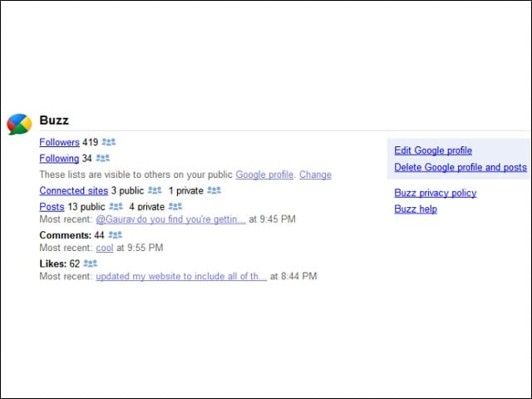Click the '3 public' connected sites count
This screenshot has height=399, width=532.
(x=127, y=190)
